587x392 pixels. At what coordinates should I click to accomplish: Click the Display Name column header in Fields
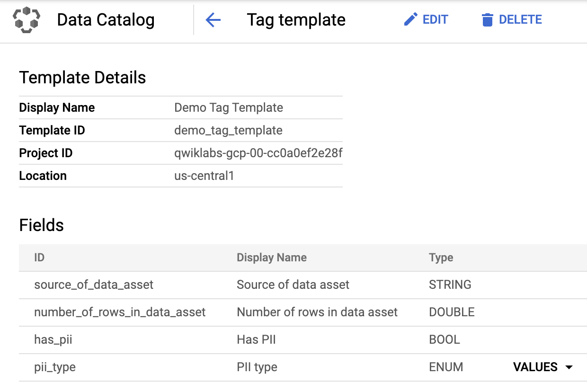[x=272, y=258]
